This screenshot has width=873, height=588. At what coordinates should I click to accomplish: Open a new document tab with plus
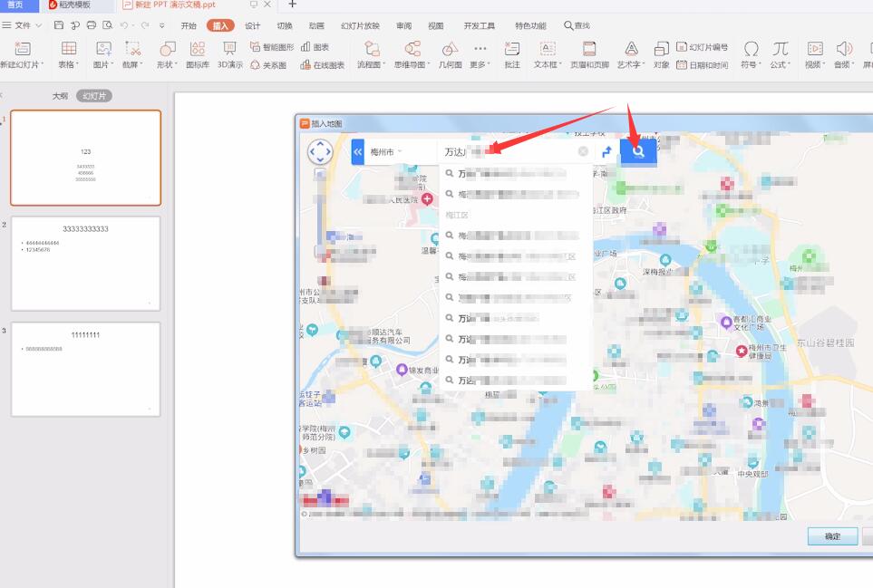(x=292, y=5)
